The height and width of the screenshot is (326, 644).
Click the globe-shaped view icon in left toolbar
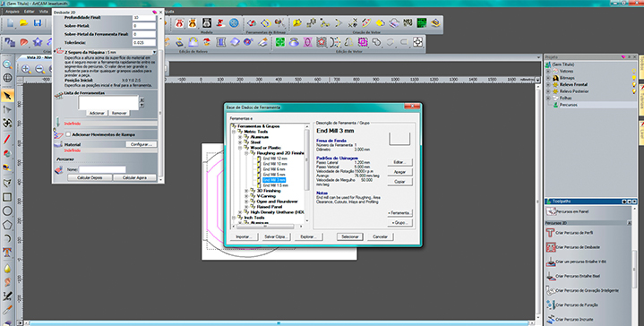[7, 78]
